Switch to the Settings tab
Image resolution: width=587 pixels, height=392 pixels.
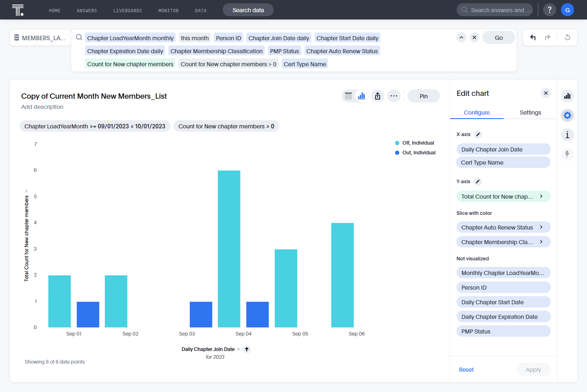(x=530, y=113)
